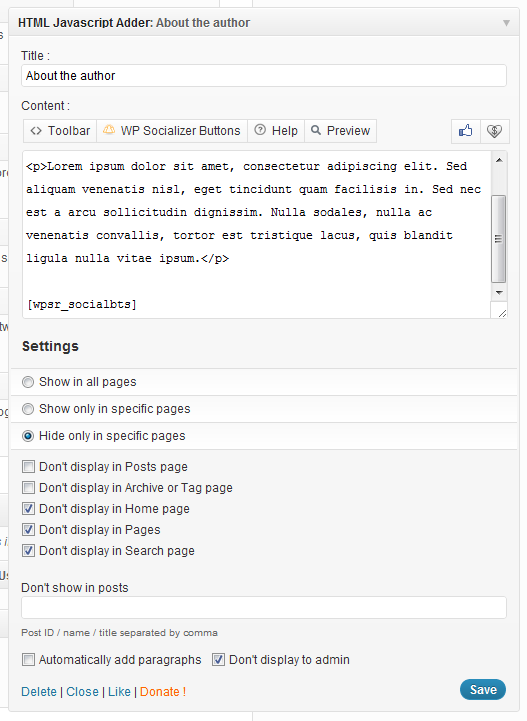527x721 pixels.
Task: Open WP Socializer Buttons menu
Action: point(172,131)
